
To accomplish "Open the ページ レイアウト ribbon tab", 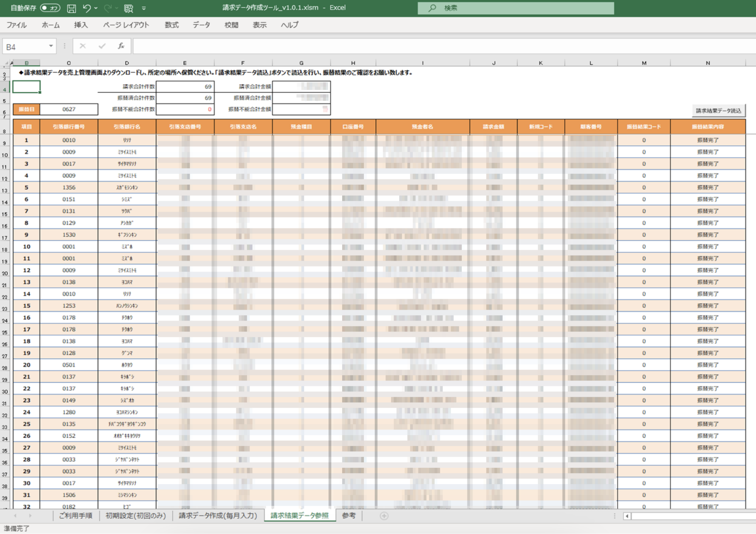I will pyautogui.click(x=126, y=25).
